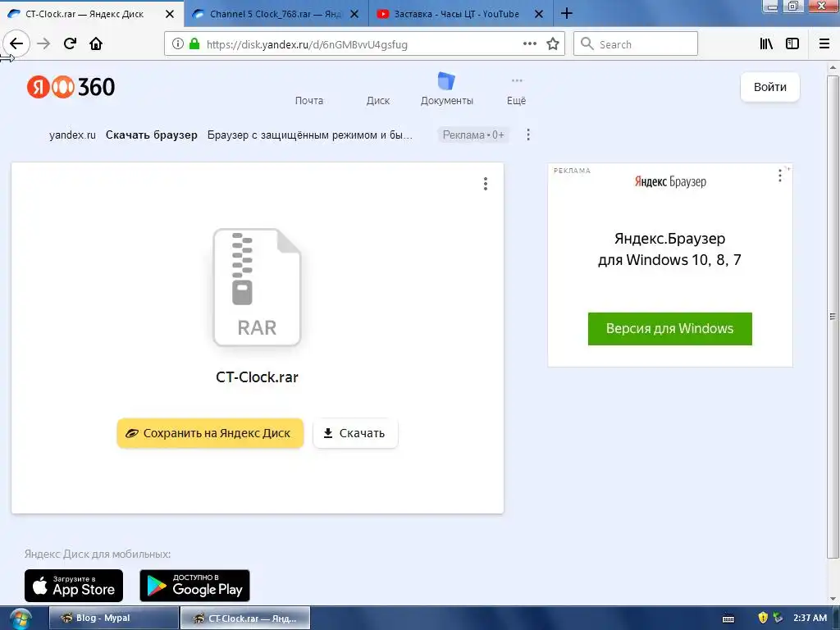Open the yandex.ru ad link
Image resolution: width=840 pixels, height=630 pixels.
(72, 135)
